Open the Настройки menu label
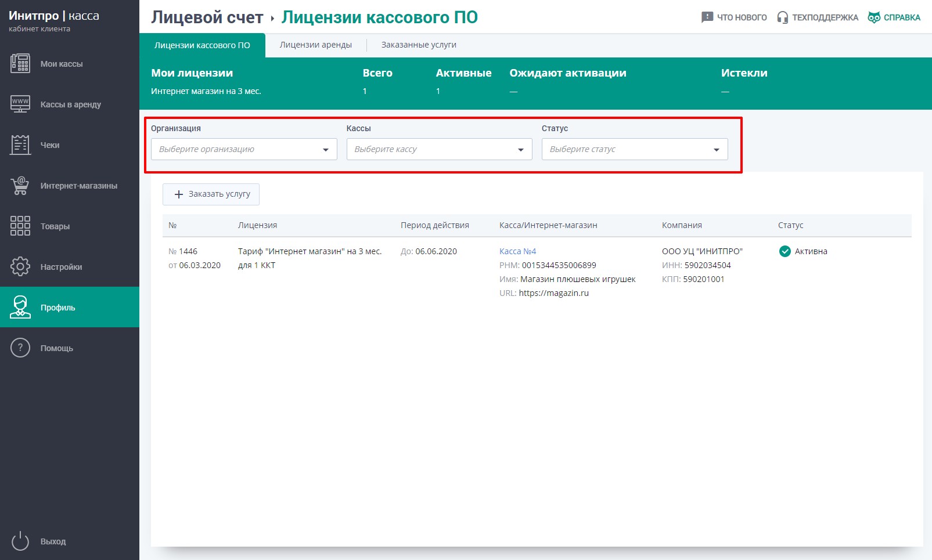The height and width of the screenshot is (560, 932). click(x=62, y=267)
